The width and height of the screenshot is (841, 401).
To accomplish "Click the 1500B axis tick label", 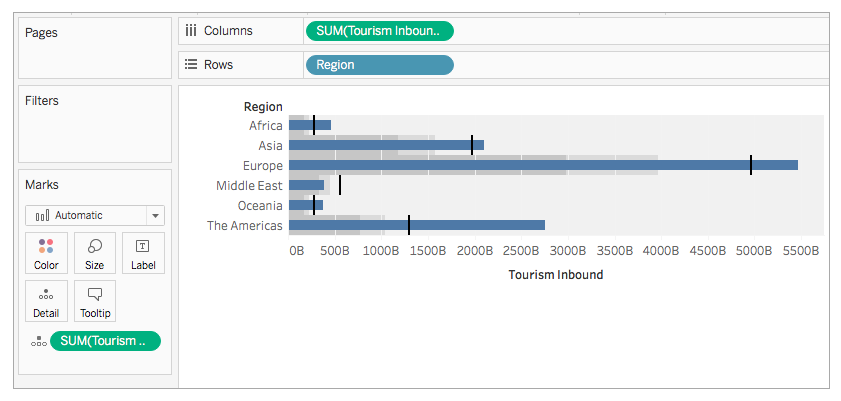I will pos(428,251).
